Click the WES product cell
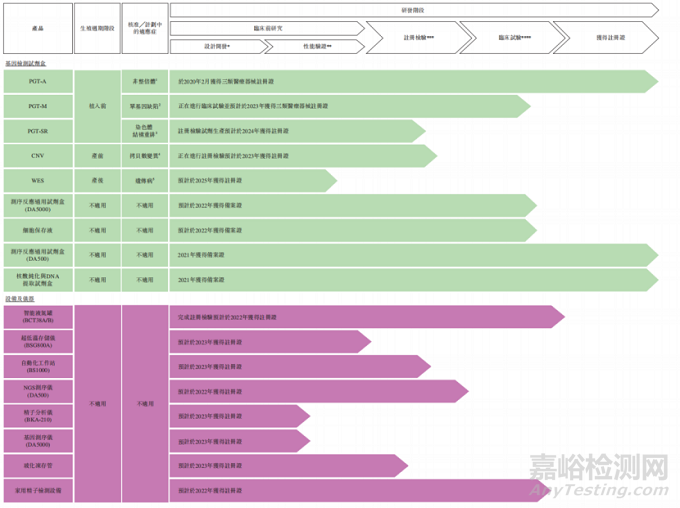Image resolution: width=680 pixels, height=508 pixels. [x=38, y=181]
